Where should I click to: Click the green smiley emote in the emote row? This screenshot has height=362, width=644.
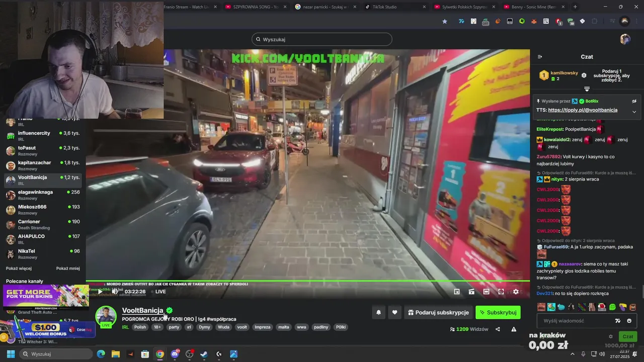click(x=612, y=307)
